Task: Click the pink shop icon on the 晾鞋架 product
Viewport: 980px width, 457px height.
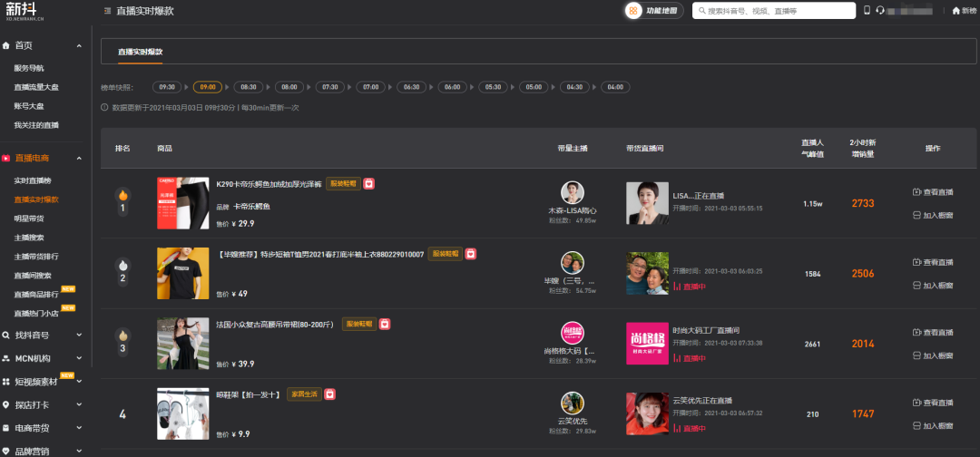Action: point(329,394)
